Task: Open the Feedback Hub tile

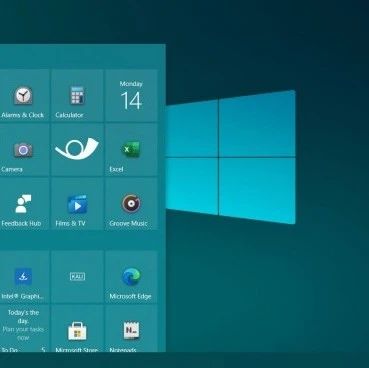Action: 24,204
